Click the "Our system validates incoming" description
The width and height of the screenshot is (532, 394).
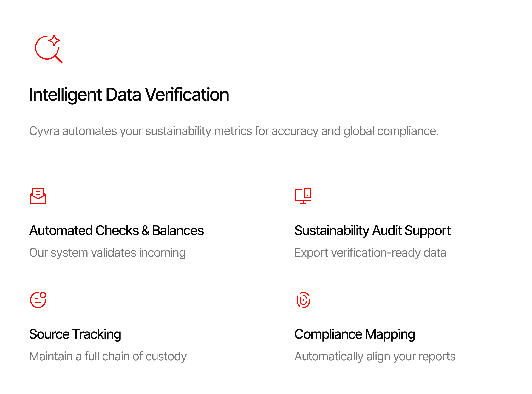point(107,253)
